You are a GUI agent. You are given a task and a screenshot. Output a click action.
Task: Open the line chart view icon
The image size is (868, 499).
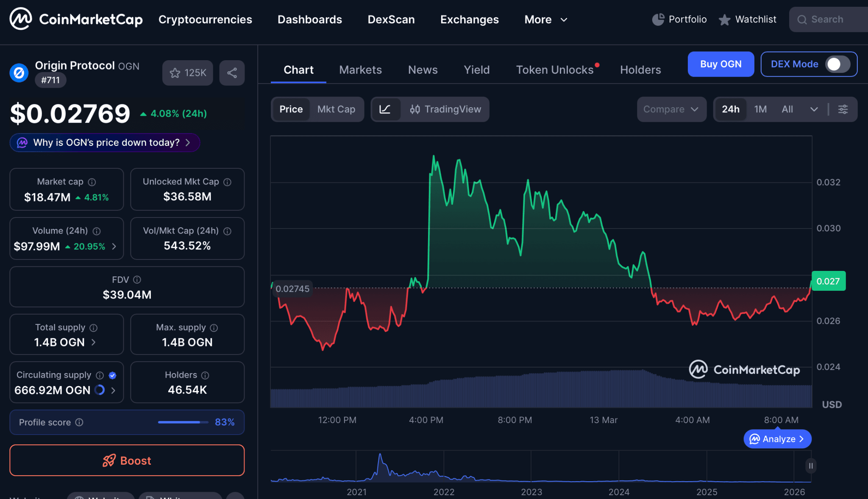pyautogui.click(x=386, y=109)
